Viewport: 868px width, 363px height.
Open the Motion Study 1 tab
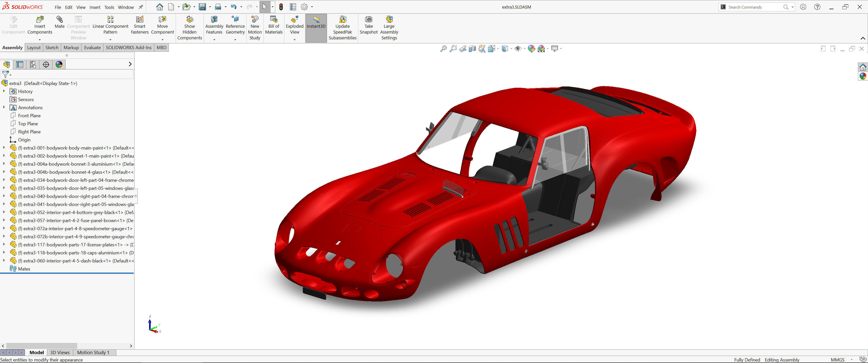coord(93,353)
